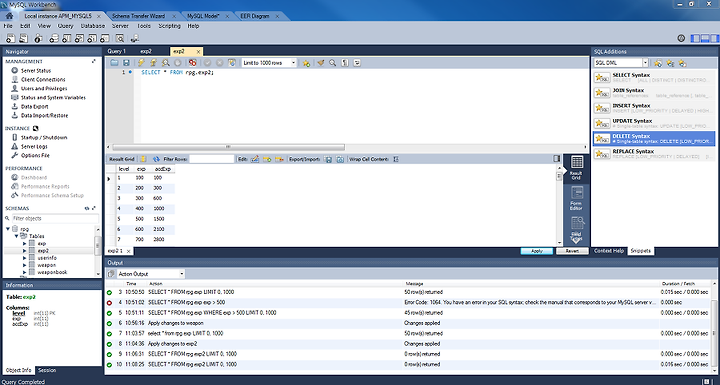Switch to the Query 1 editor tab
The image size is (720, 385).
pos(117,51)
